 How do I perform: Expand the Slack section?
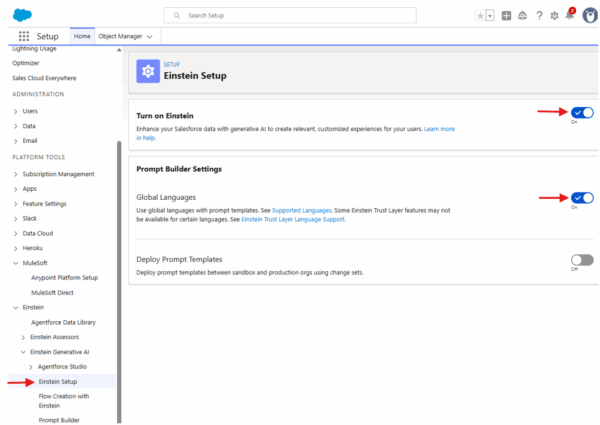tap(16, 218)
